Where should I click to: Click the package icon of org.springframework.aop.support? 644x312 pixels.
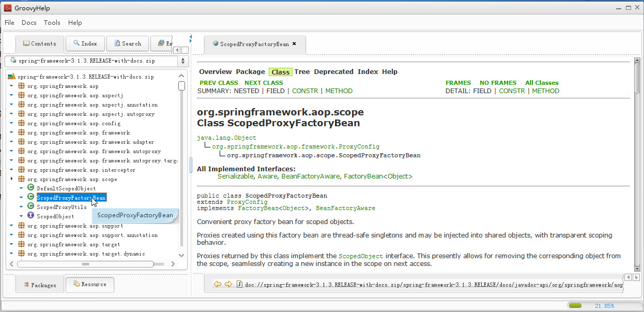coord(21,226)
